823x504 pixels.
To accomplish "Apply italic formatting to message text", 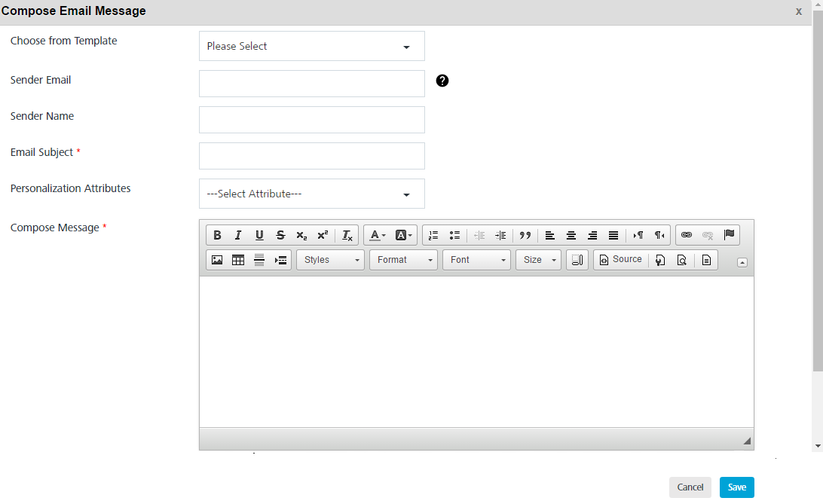I will (x=238, y=235).
